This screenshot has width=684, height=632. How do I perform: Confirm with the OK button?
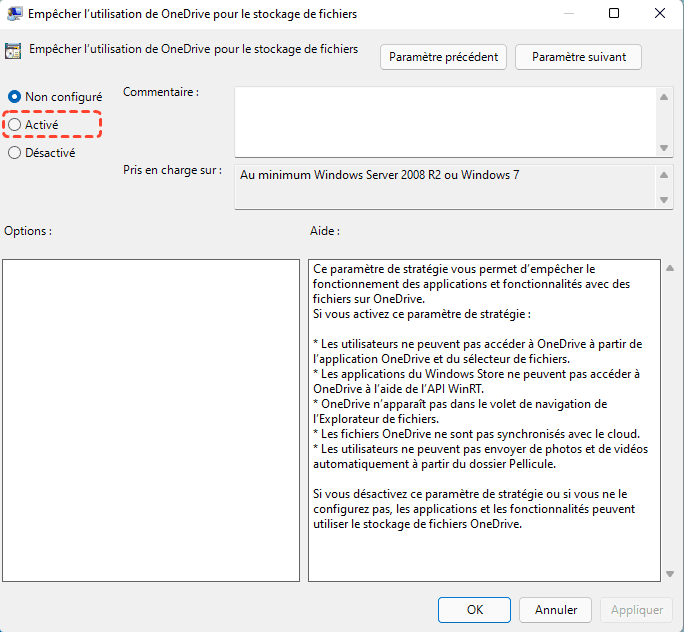coord(474,610)
